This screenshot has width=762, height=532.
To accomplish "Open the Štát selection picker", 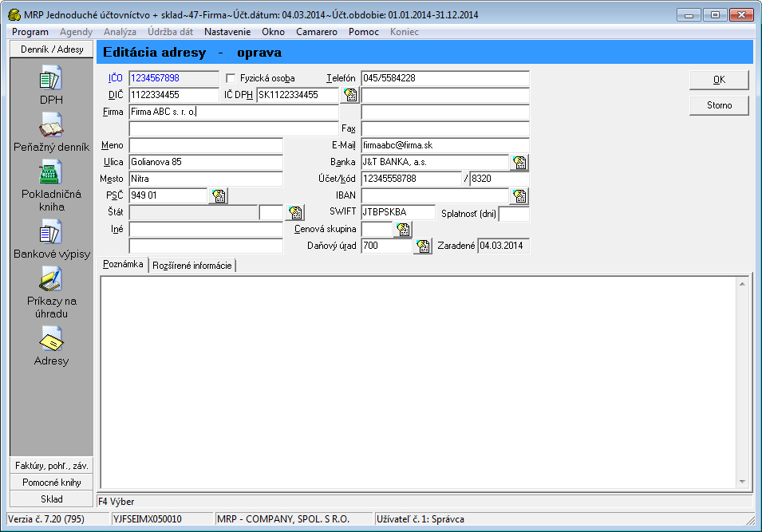I will click(295, 213).
